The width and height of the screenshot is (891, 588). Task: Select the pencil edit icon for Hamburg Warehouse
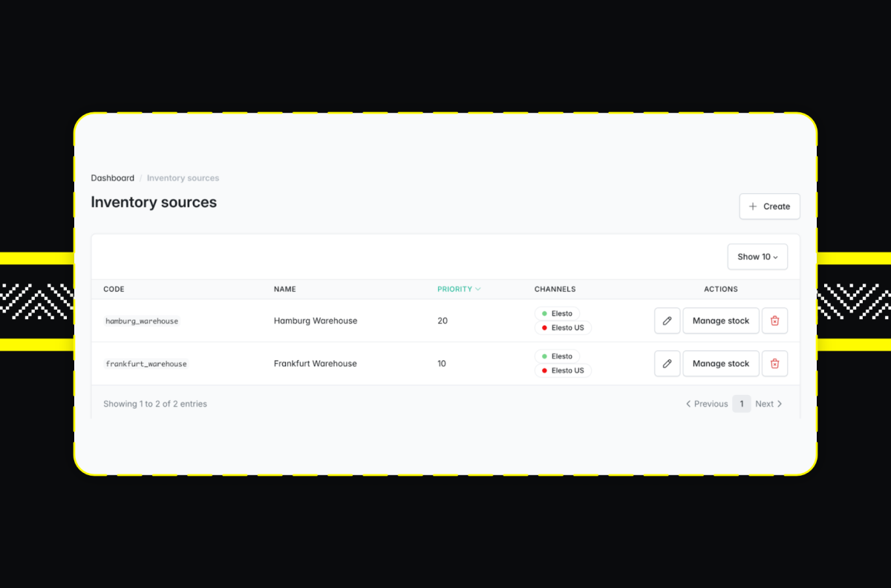coord(667,320)
